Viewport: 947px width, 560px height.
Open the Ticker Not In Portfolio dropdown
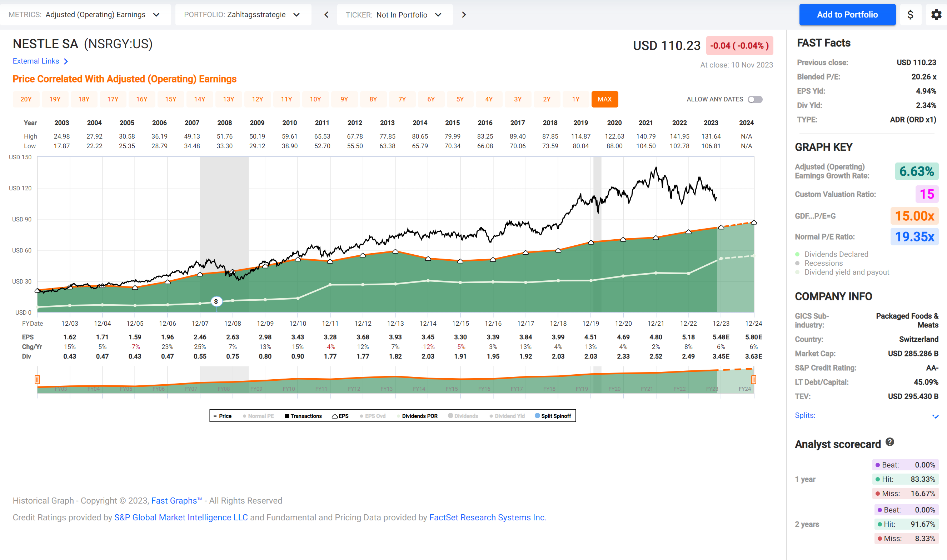(395, 15)
